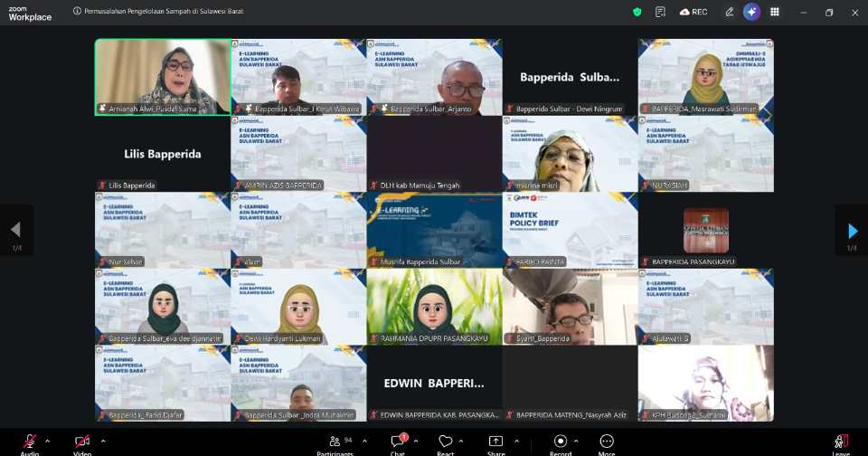Click the Record button
This screenshot has height=456, width=868.
561,444
